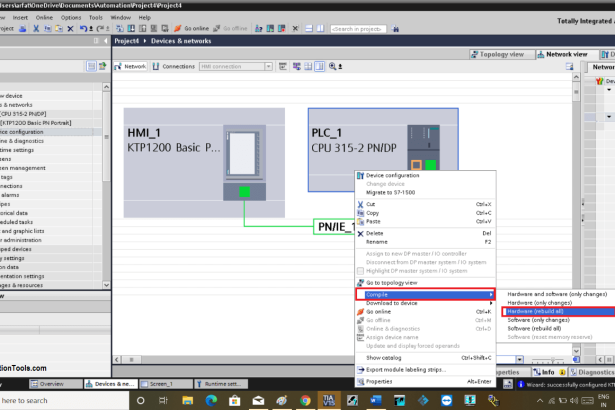Toggle the Connections mode button
The height and width of the screenshot is (410, 615).
tap(174, 66)
